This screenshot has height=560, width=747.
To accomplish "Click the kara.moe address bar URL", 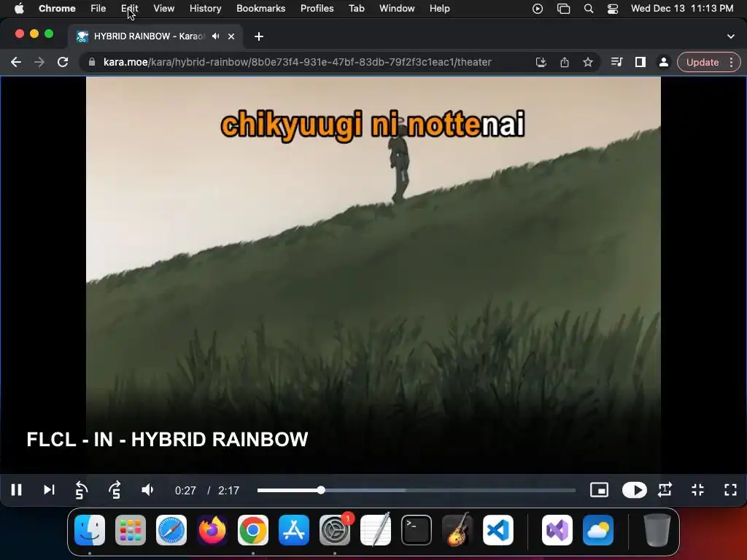I will tap(298, 62).
